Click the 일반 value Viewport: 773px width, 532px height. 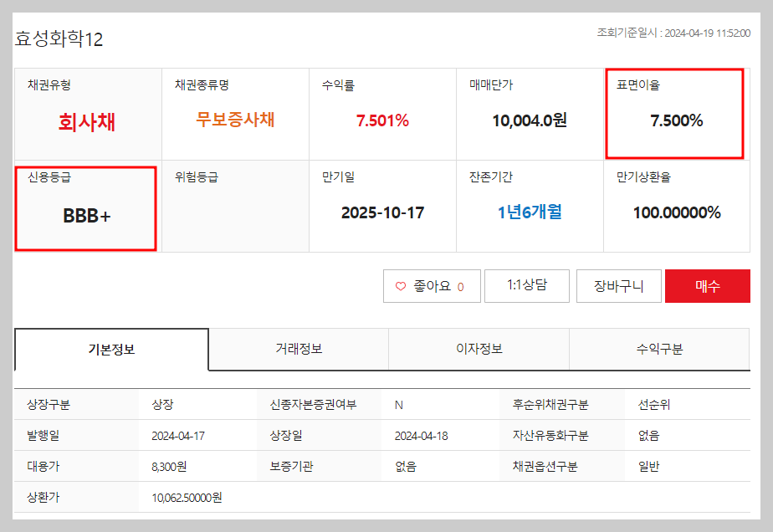[x=649, y=467]
